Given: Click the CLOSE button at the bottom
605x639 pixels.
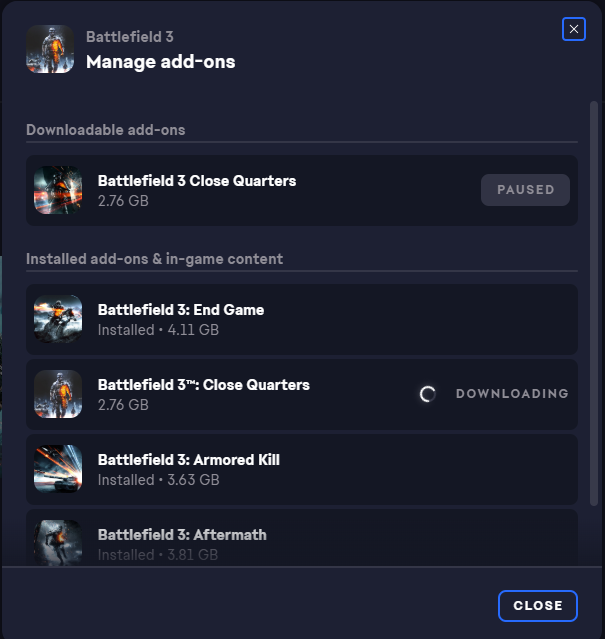Looking at the screenshot, I should [538, 606].
